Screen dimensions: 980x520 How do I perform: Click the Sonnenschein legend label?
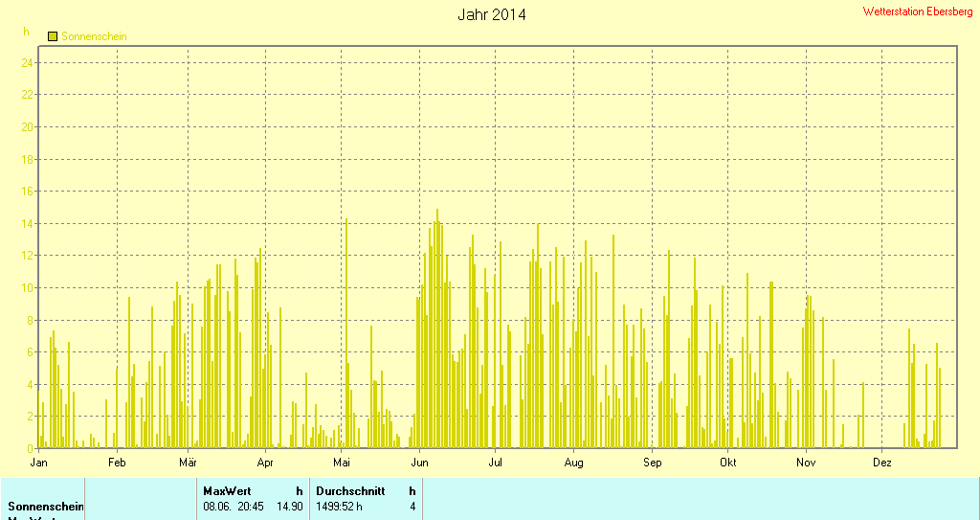(x=94, y=36)
